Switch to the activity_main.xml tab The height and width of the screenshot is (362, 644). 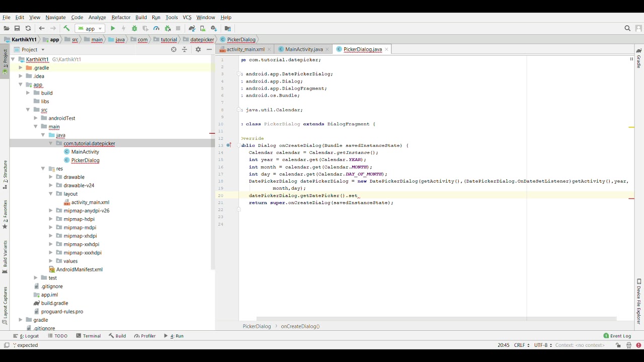coord(245,49)
